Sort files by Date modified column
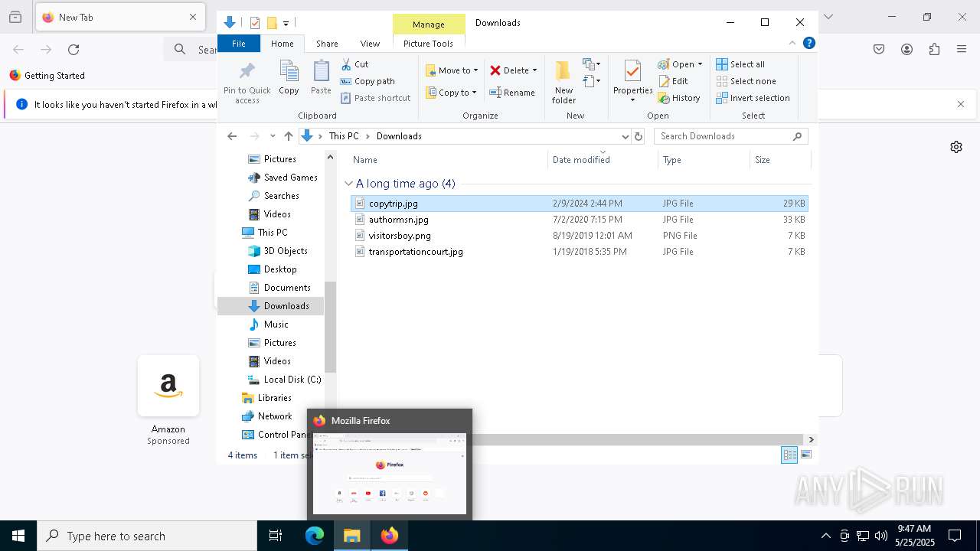Image resolution: width=980 pixels, height=551 pixels. [x=603, y=160]
